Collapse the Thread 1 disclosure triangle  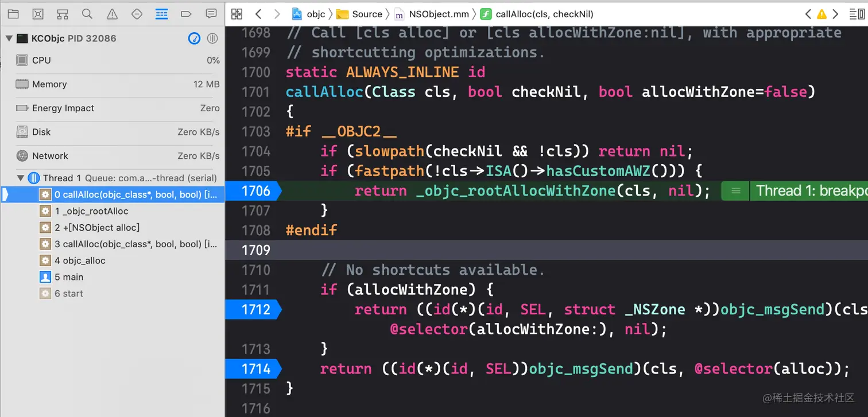[21, 178]
